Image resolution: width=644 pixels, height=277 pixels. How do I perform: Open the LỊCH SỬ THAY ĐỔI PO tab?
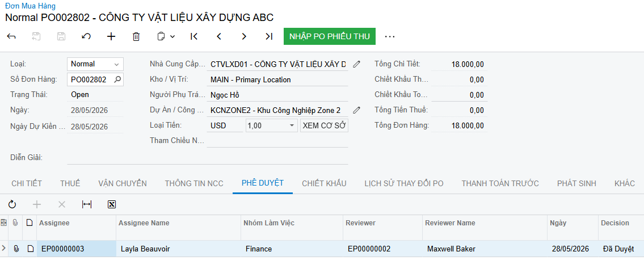pos(404,183)
